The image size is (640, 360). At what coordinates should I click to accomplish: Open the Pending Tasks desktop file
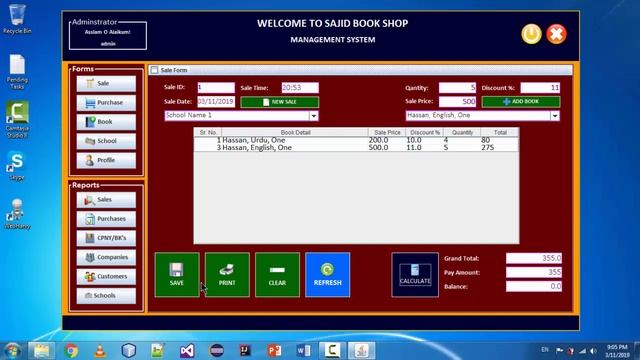pyautogui.click(x=17, y=72)
